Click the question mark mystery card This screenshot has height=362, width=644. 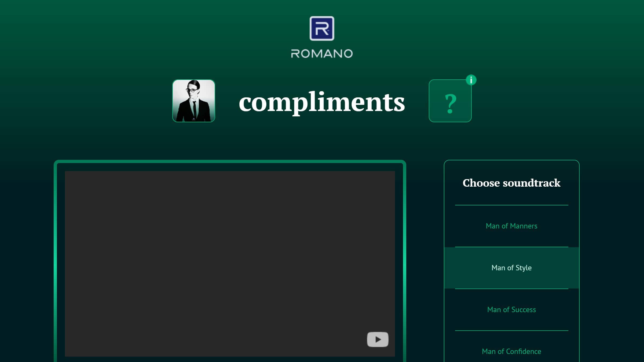pos(450,101)
